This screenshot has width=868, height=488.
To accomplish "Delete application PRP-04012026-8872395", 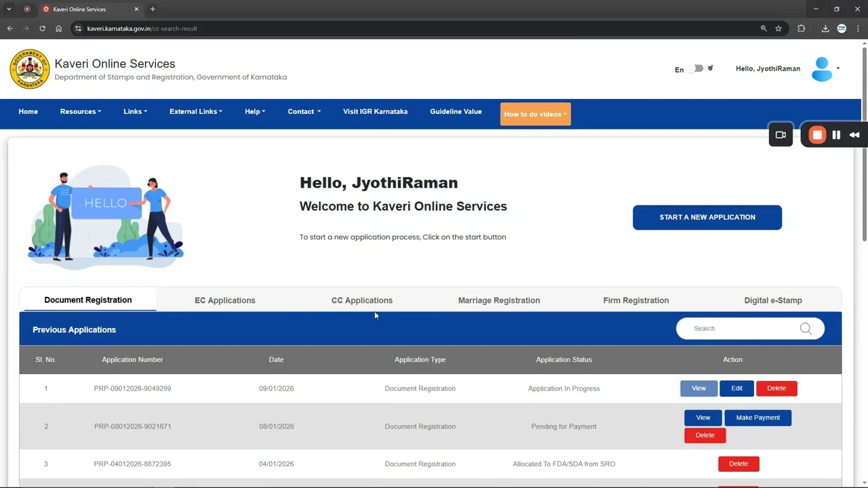I will (x=738, y=464).
